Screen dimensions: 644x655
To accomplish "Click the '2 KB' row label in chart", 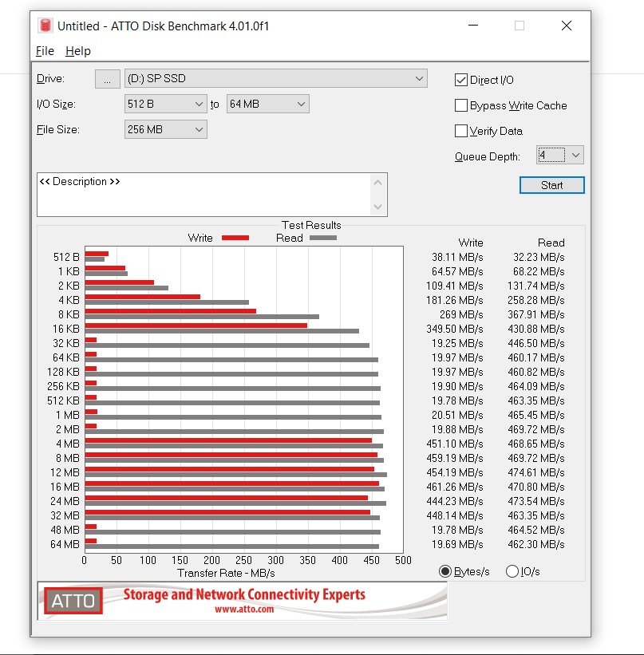I will tap(69, 286).
